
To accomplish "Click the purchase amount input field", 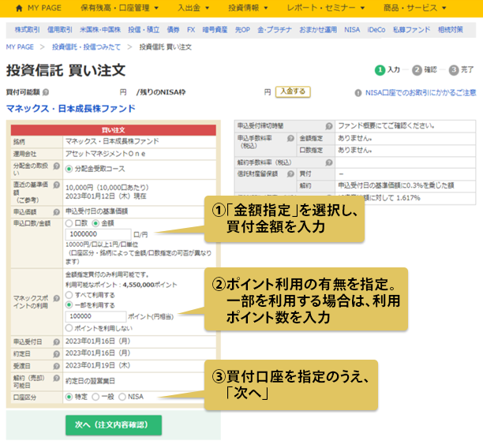I will 99,234.
